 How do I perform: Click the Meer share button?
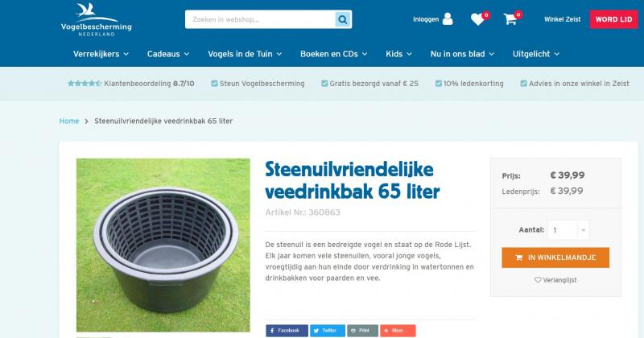(398, 331)
